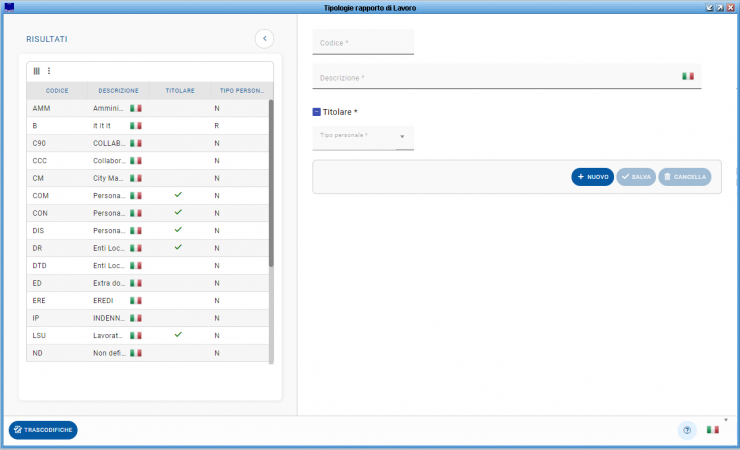Click into the Codice input field
The image size is (740, 450).
(x=363, y=43)
